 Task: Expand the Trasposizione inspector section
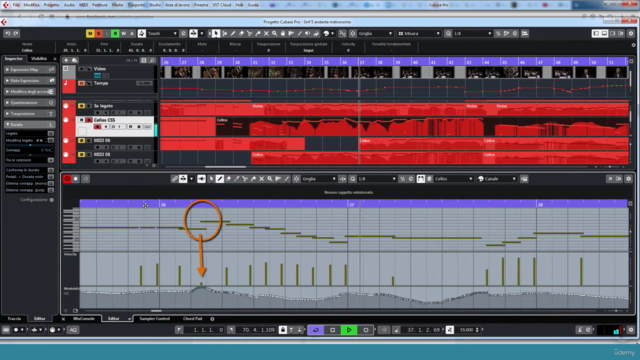(29, 113)
